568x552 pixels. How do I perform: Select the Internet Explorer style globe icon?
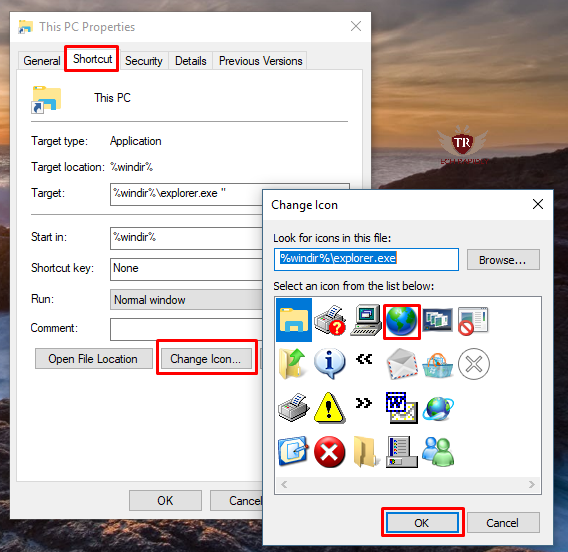click(438, 408)
